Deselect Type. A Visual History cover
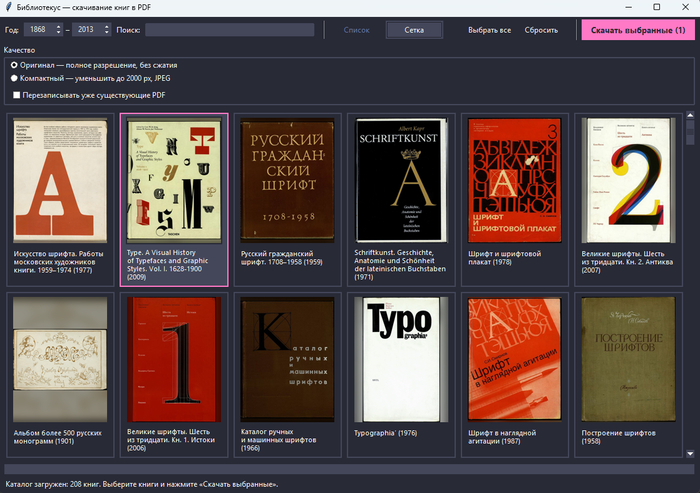Image resolution: width=700 pixels, height=493 pixels. coord(174,180)
